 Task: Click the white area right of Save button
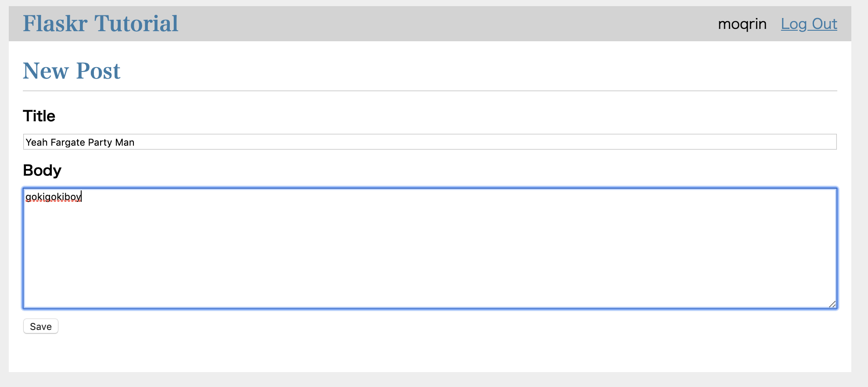click(263, 326)
